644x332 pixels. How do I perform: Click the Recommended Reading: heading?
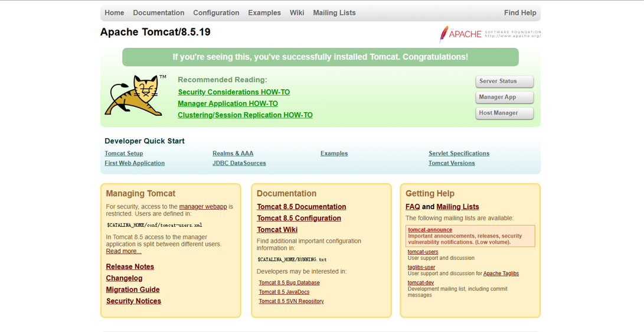222,80
